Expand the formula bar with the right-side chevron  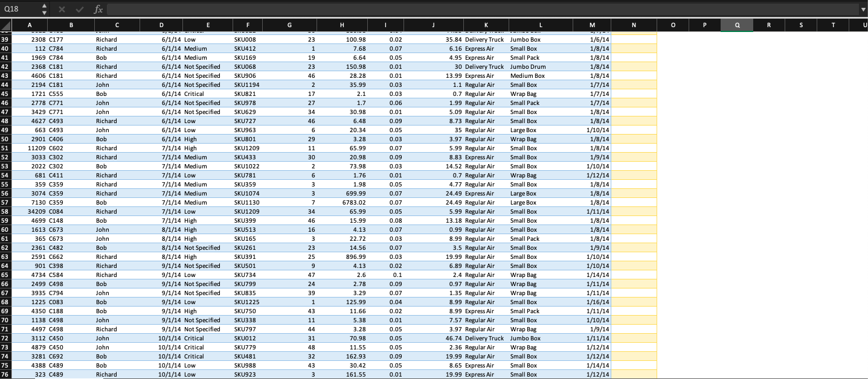click(863, 10)
